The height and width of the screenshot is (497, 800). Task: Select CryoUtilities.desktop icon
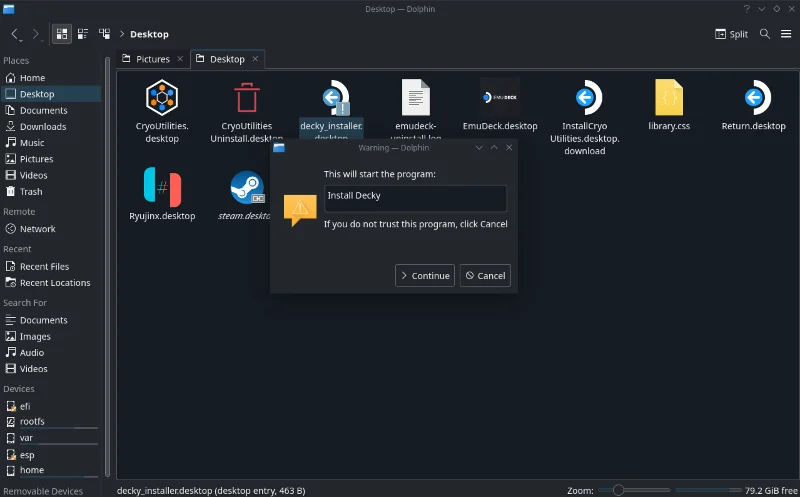pos(162,97)
